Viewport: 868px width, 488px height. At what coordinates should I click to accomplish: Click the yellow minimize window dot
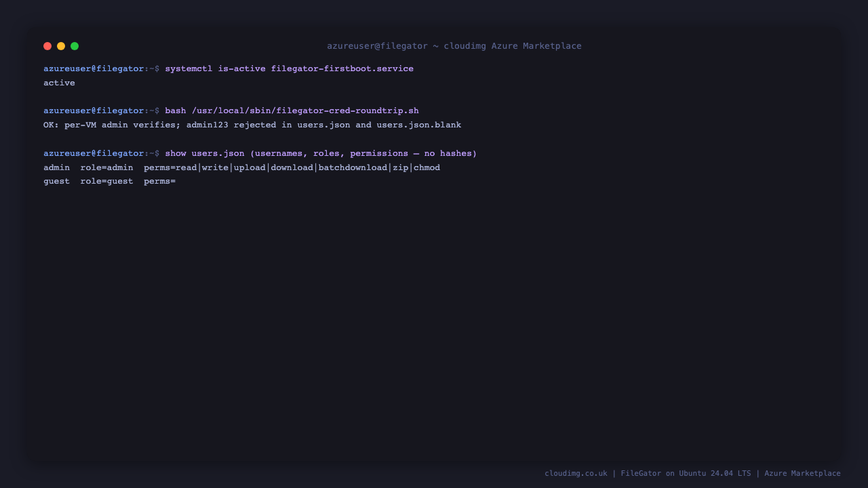point(61,46)
